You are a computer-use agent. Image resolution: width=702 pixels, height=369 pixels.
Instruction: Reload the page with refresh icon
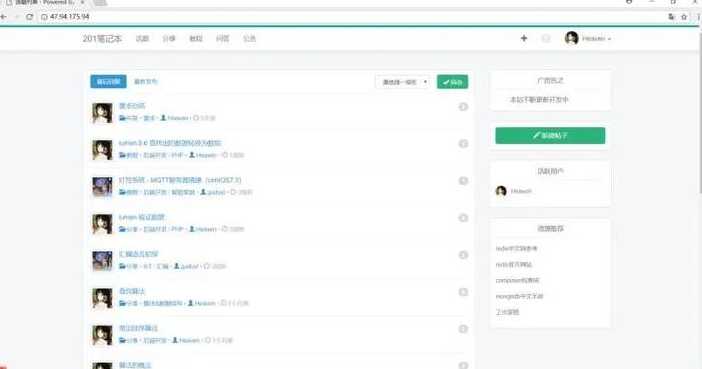pos(30,17)
